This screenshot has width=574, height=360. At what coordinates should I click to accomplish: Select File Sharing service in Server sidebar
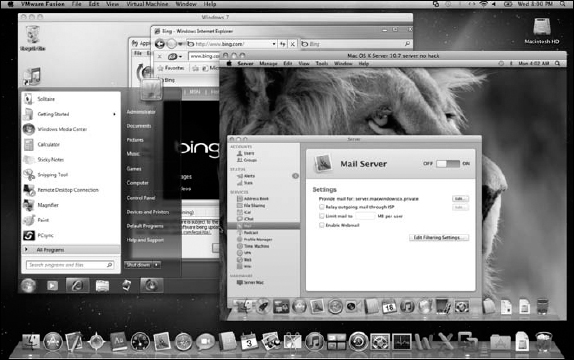pyautogui.click(x=251, y=205)
